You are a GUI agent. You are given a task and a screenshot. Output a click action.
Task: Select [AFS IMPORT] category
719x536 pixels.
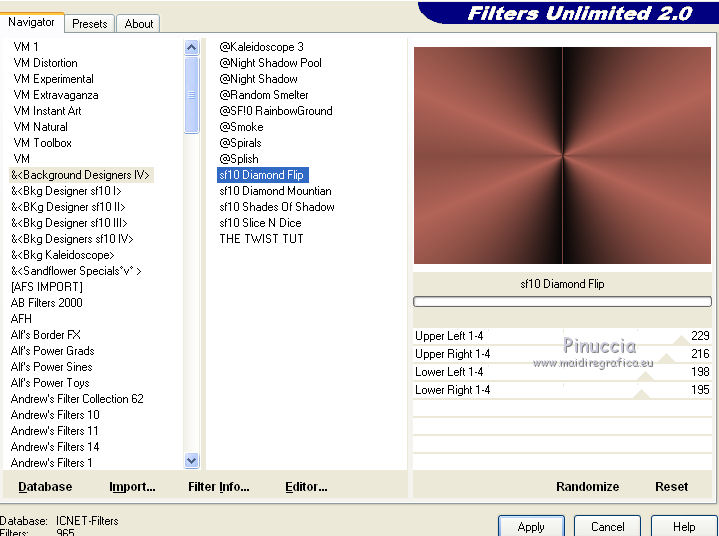[47, 287]
